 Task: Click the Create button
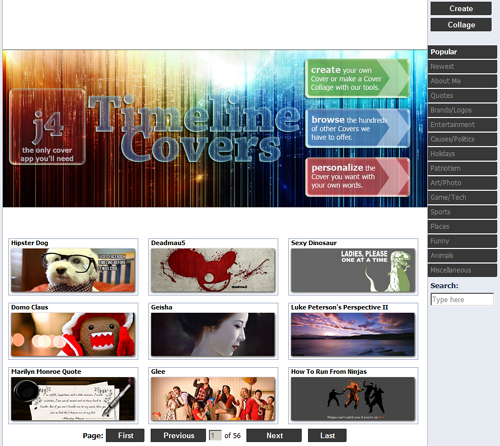461,8
